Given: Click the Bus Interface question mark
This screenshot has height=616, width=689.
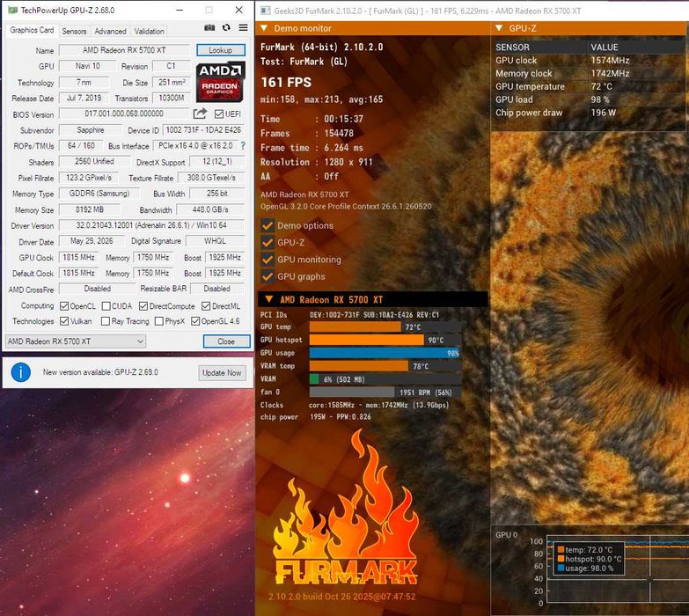Looking at the screenshot, I should 243,145.
